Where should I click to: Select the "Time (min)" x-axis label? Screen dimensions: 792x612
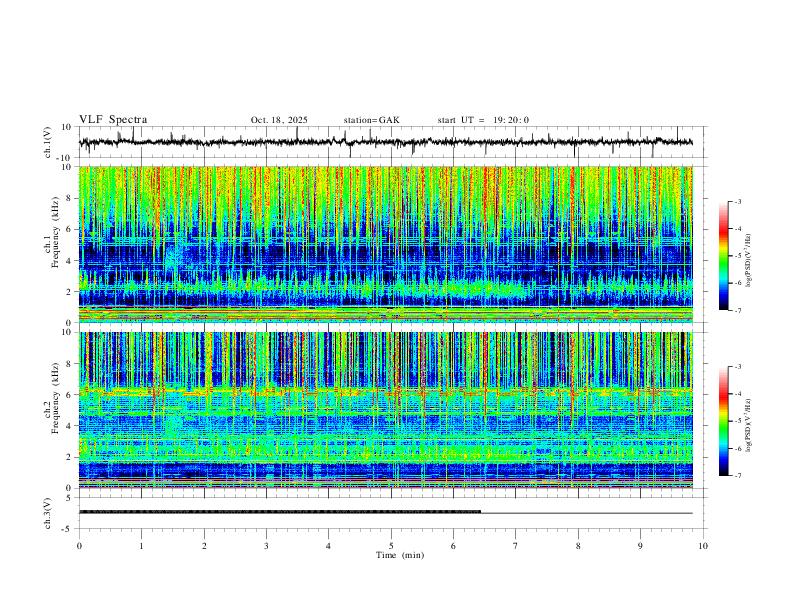pyautogui.click(x=400, y=555)
